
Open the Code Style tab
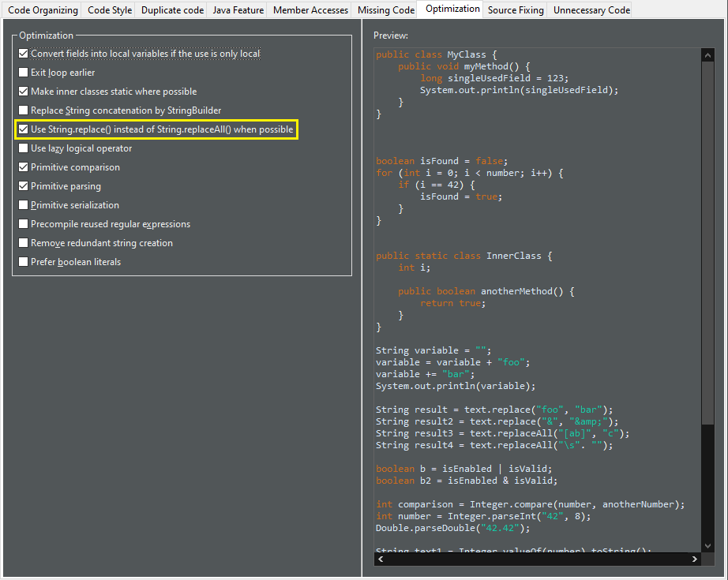110,10
